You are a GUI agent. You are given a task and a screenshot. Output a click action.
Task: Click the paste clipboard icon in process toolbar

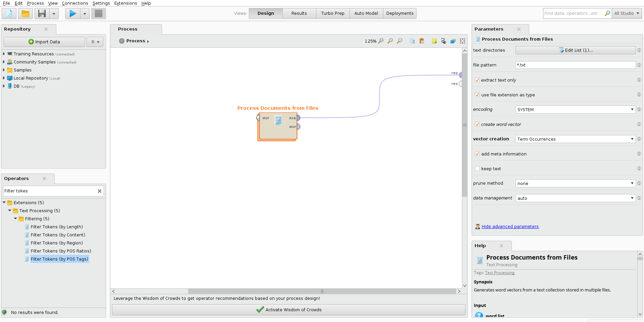(x=422, y=41)
